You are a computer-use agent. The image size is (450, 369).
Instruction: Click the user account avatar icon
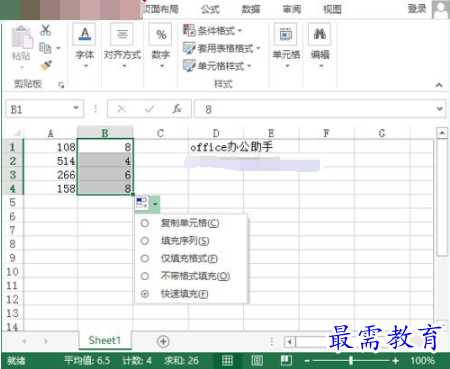(x=441, y=9)
